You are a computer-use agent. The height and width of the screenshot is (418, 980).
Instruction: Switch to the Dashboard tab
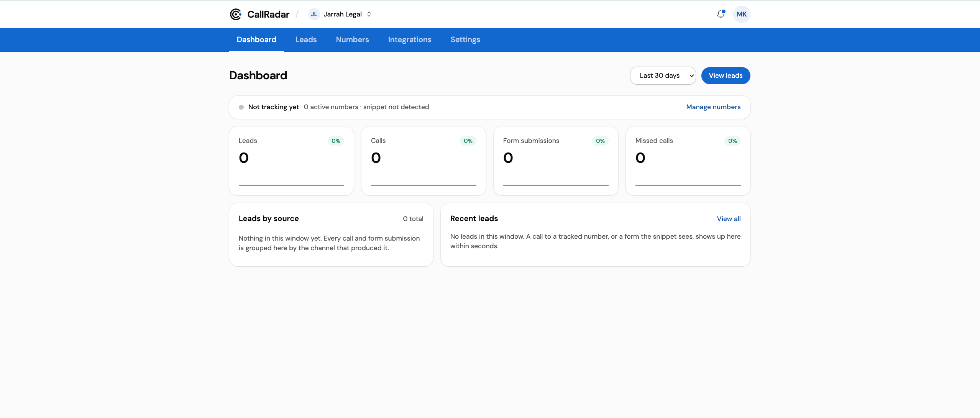point(256,39)
